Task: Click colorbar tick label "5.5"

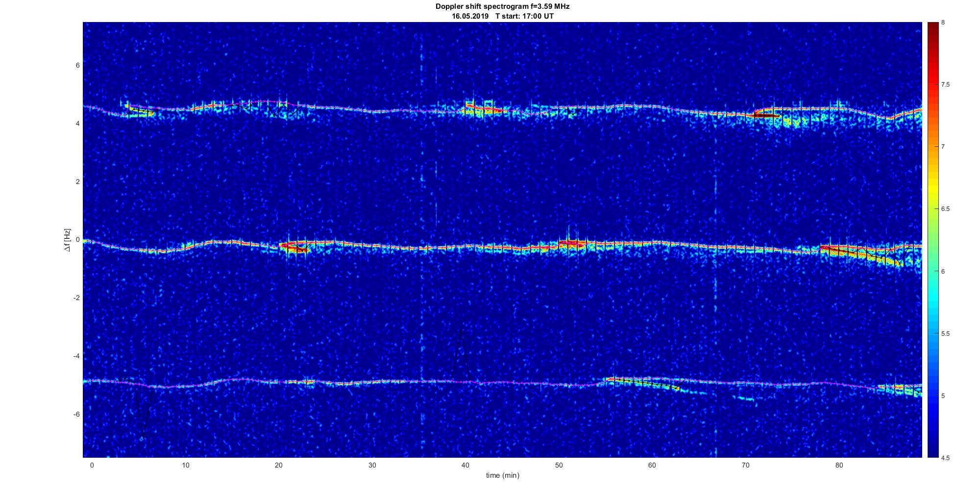Action: point(946,334)
